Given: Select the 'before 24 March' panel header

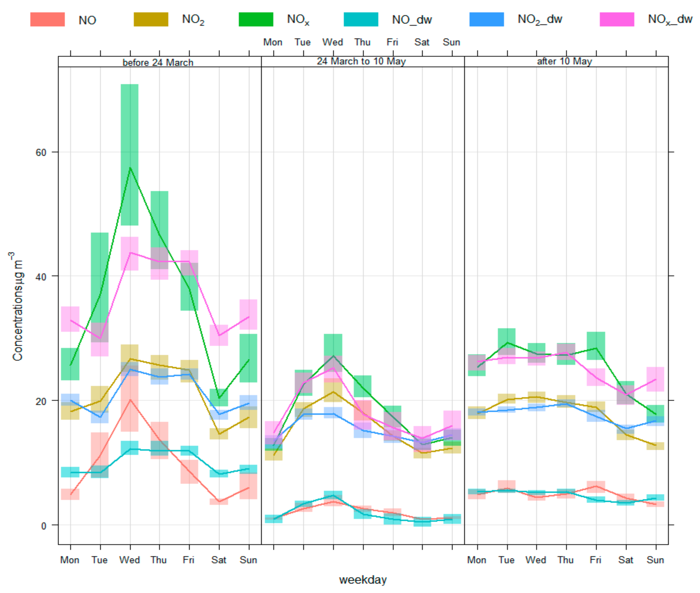Looking at the screenshot, I should [x=158, y=62].
